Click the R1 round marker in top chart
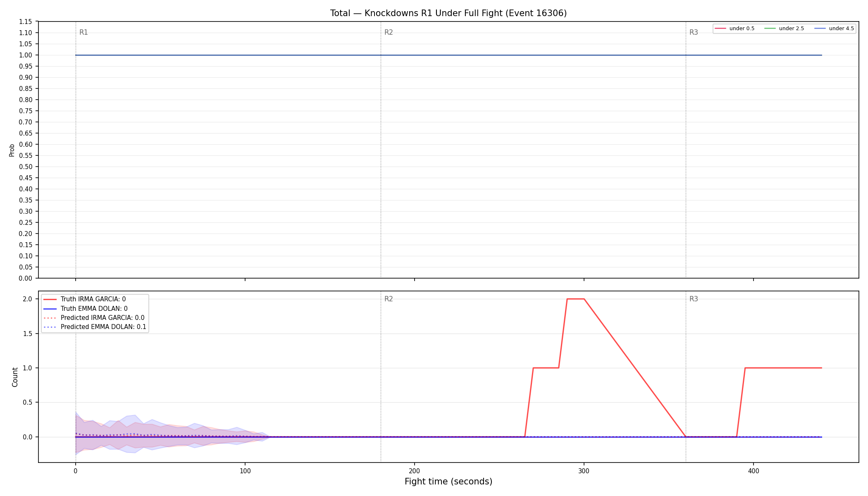 pos(83,32)
